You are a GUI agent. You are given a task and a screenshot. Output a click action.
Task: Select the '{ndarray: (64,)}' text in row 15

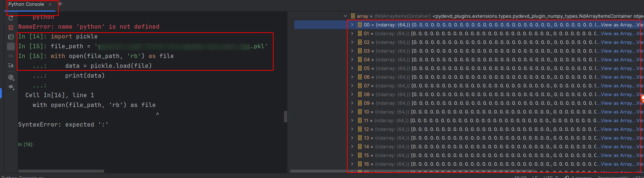point(392,155)
